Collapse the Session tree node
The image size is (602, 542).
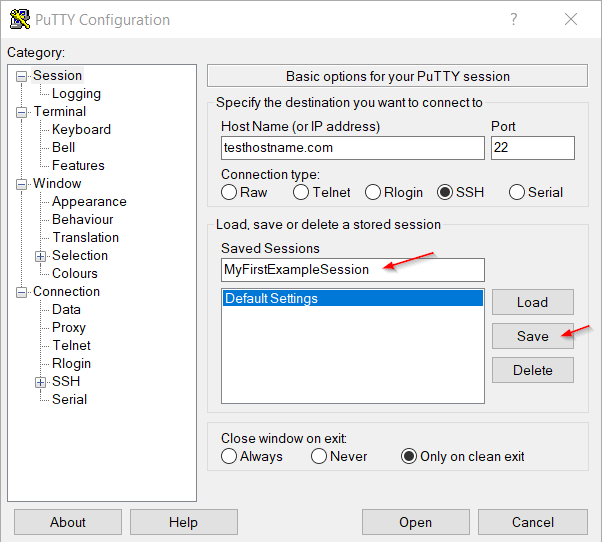coord(22,76)
